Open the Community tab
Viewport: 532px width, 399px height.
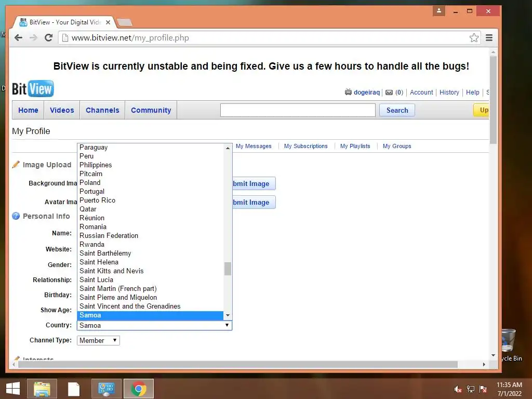(x=151, y=110)
